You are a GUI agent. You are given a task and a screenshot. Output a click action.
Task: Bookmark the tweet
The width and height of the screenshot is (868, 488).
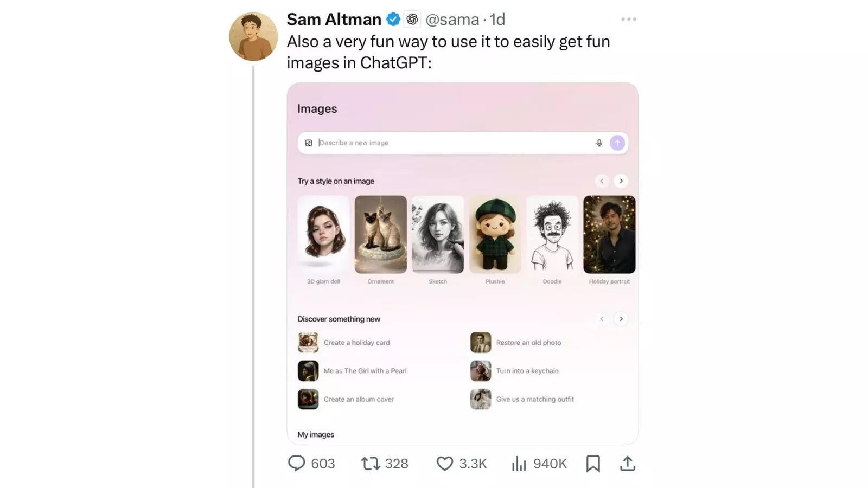[x=592, y=464]
